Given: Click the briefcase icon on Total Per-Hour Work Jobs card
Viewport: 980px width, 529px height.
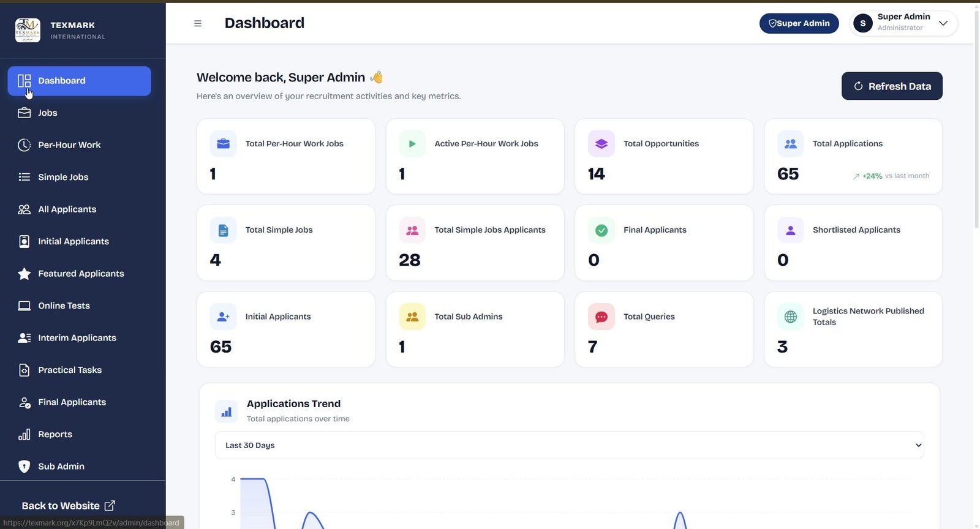Looking at the screenshot, I should 223,144.
